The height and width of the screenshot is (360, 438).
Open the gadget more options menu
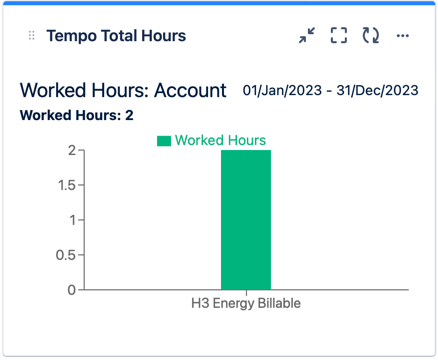[x=403, y=36]
